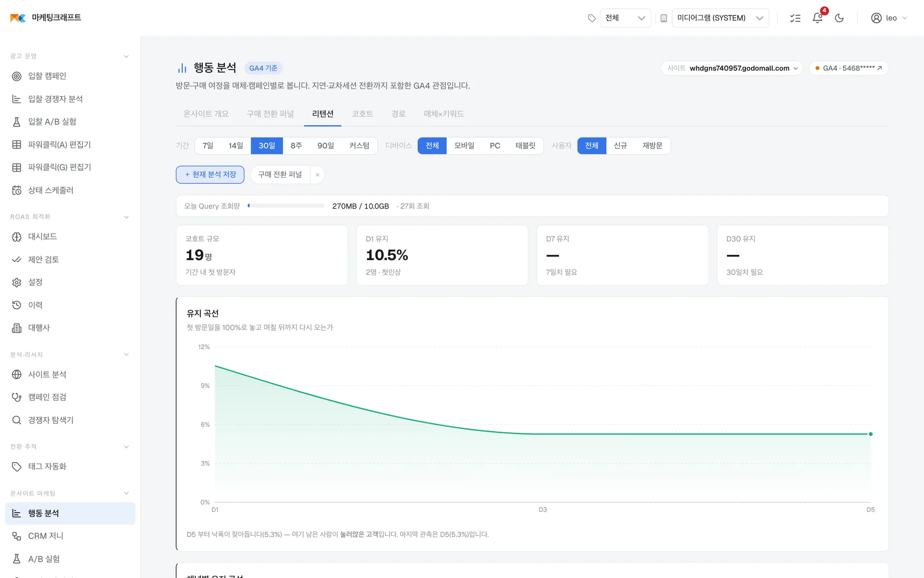
Task: Click the 태그 자동화 tag icon
Action: pos(16,467)
